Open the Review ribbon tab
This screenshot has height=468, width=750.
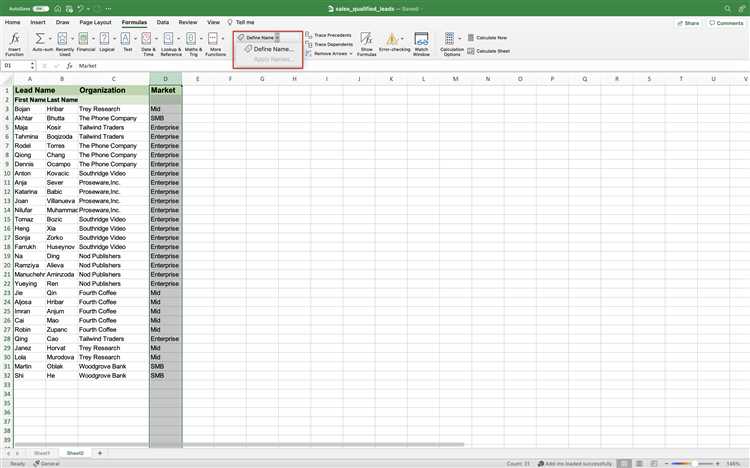[x=188, y=22]
